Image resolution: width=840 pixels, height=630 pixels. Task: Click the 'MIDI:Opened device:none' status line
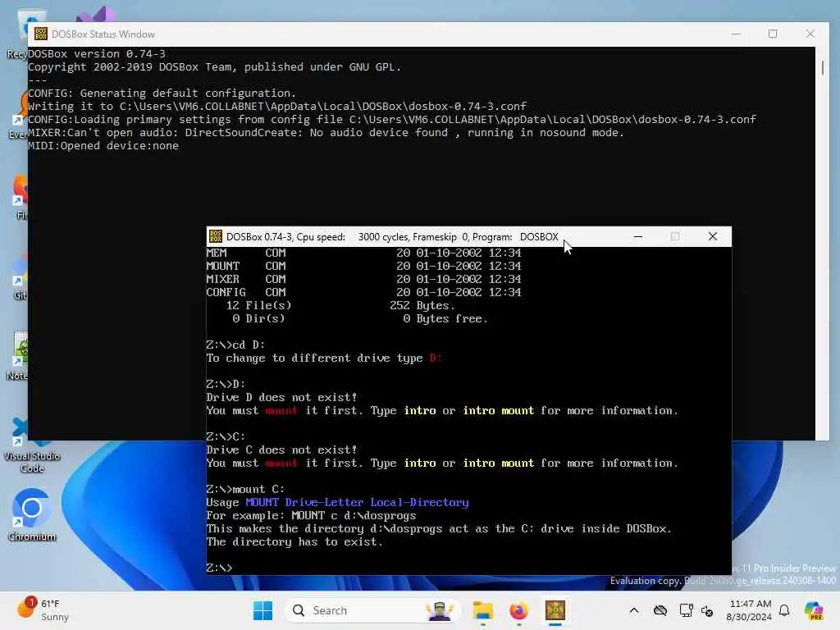tap(103, 146)
